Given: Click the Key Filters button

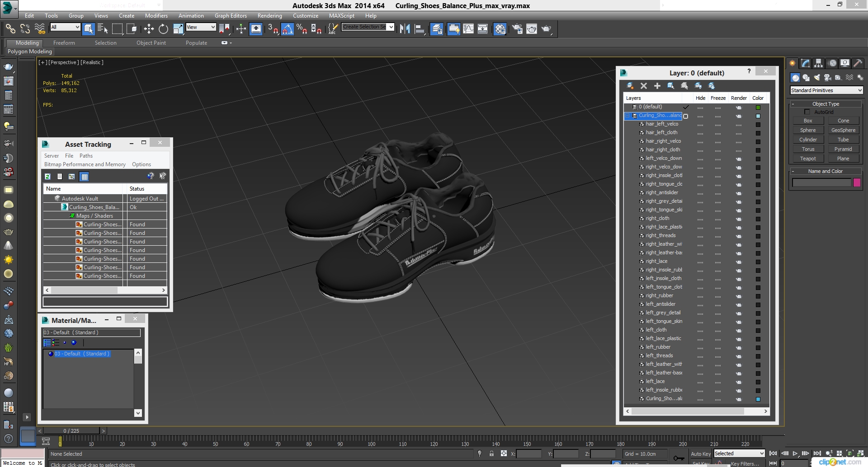Looking at the screenshot, I should 745,463.
